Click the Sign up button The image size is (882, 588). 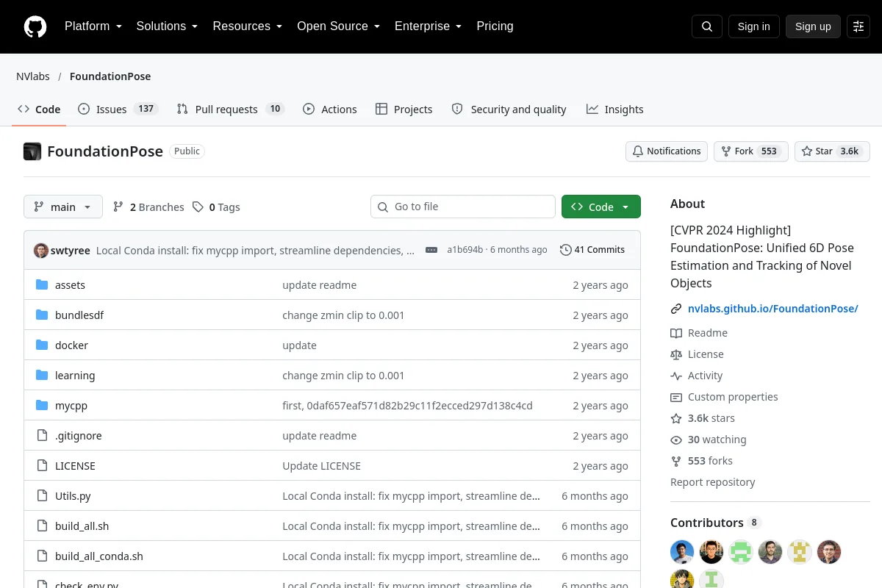coord(813,26)
